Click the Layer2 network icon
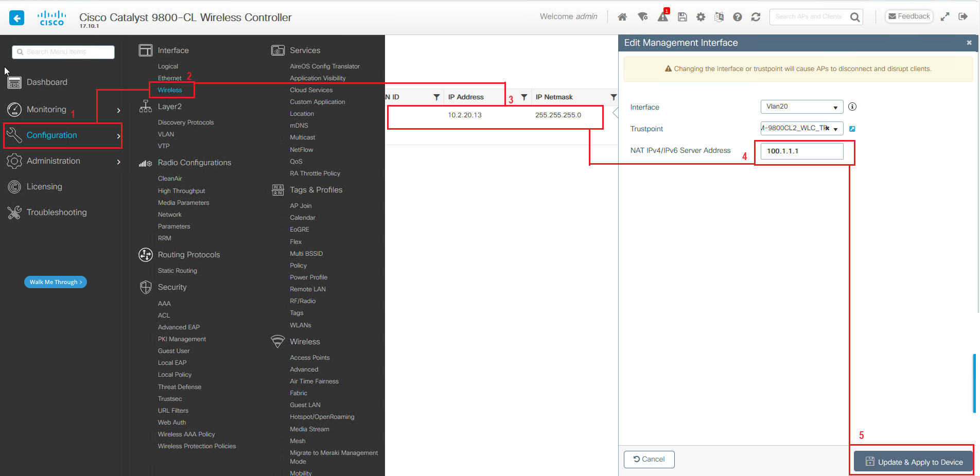 tap(146, 107)
